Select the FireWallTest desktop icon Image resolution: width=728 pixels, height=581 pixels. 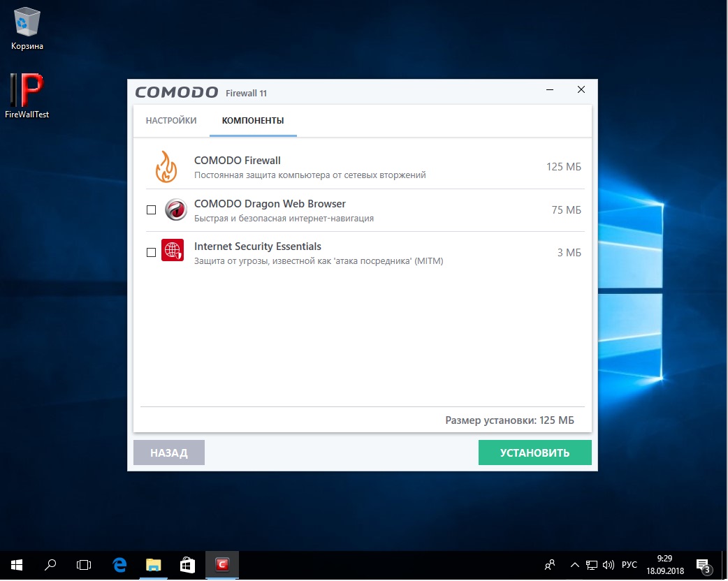point(27,96)
